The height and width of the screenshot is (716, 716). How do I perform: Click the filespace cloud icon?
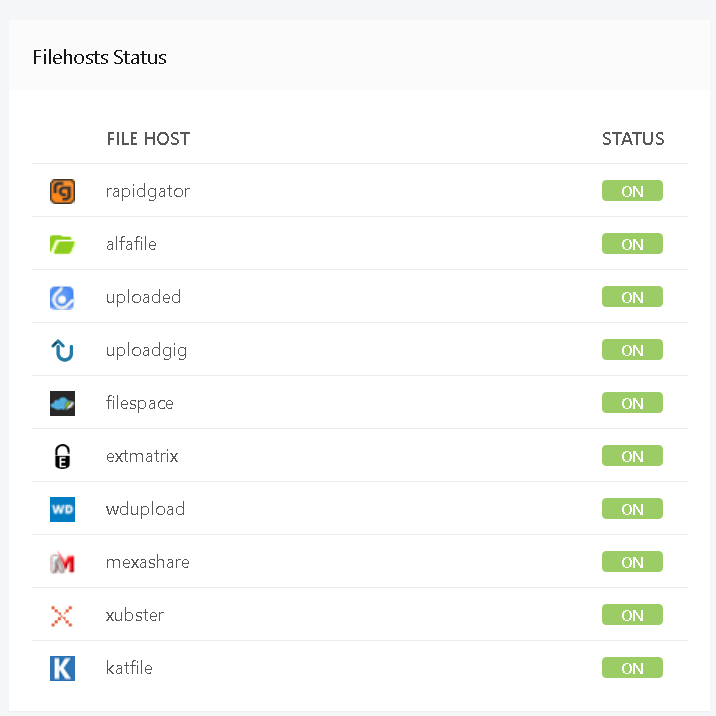[62, 403]
